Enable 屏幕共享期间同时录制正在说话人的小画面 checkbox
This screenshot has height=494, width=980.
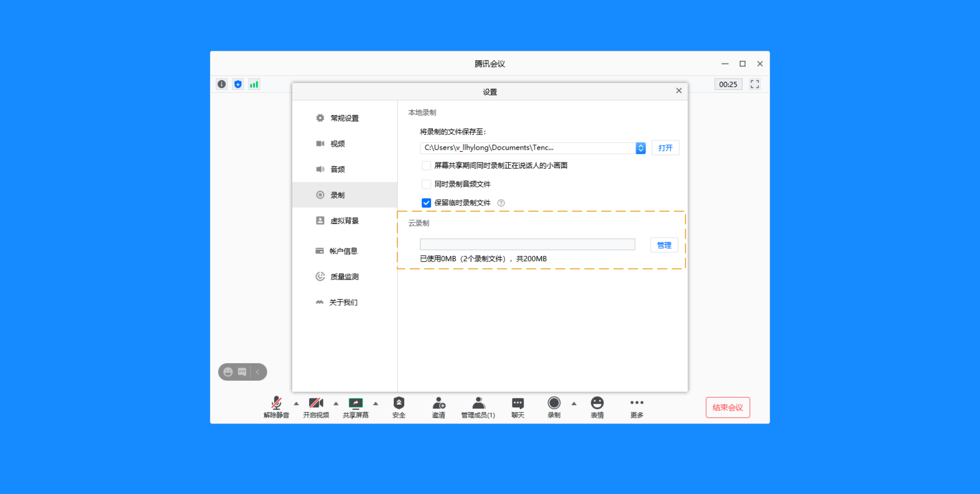click(x=426, y=165)
